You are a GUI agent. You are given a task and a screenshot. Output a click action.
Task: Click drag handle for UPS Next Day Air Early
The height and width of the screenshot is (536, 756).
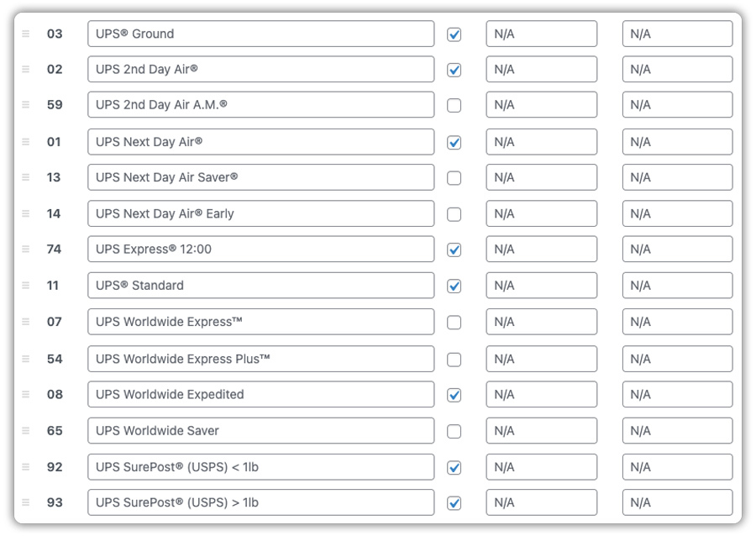click(x=26, y=213)
